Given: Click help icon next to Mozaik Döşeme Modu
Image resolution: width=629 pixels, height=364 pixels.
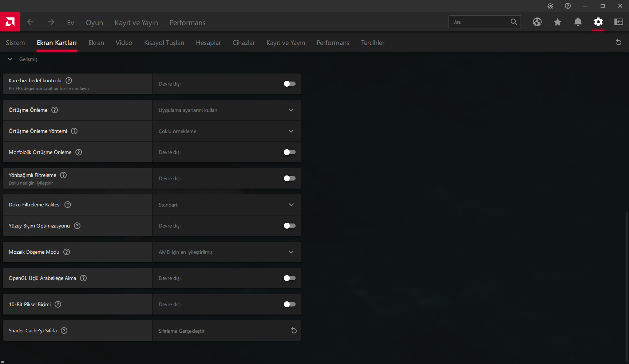Looking at the screenshot, I should pyautogui.click(x=67, y=252).
